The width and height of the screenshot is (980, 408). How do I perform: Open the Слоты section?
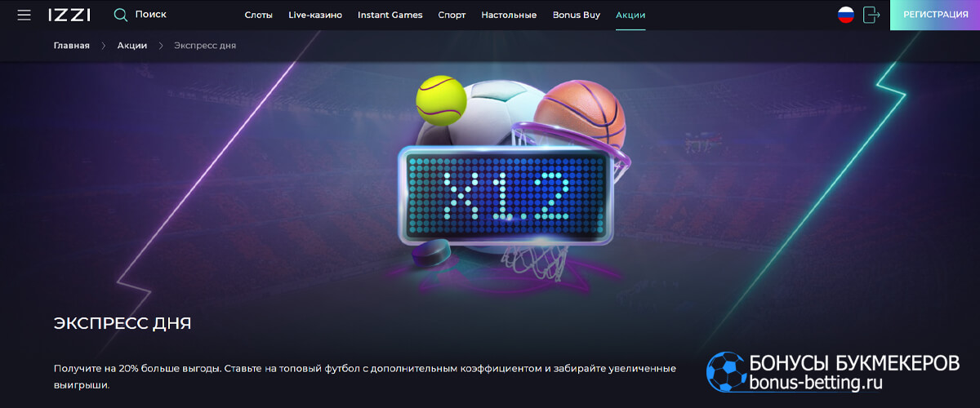pyautogui.click(x=259, y=15)
